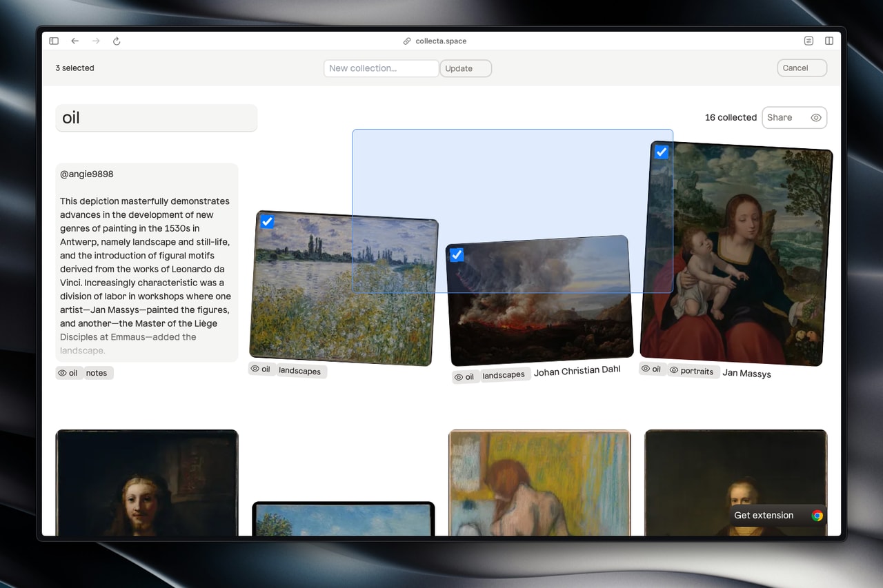
Task: Toggle the eye icon in Share field
Action: 816,118
